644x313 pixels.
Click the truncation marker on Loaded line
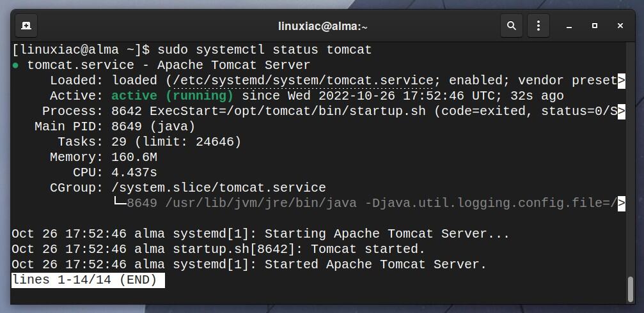(622, 80)
